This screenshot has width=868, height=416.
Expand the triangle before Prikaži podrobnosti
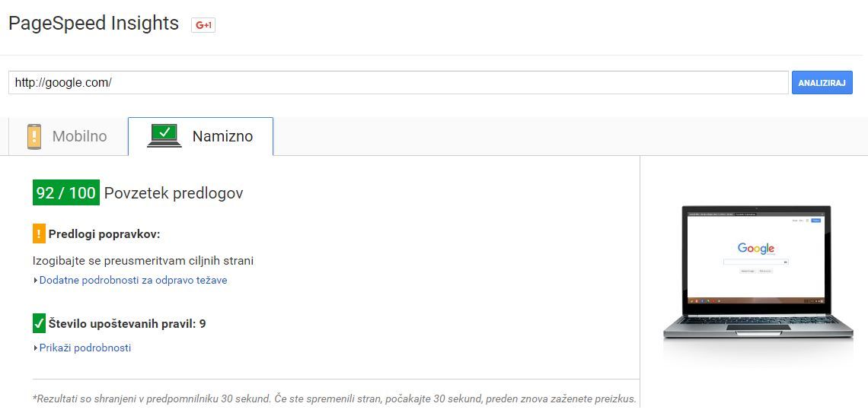point(35,348)
